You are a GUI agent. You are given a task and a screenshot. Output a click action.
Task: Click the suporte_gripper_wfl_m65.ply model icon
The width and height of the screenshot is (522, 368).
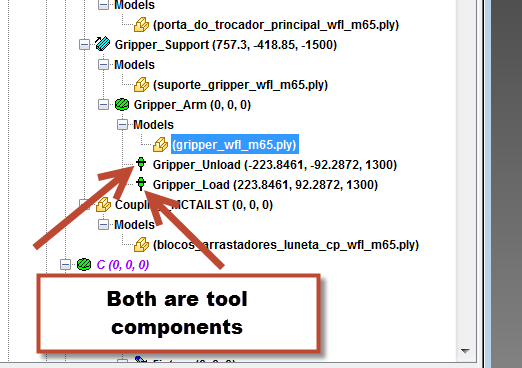pos(141,85)
